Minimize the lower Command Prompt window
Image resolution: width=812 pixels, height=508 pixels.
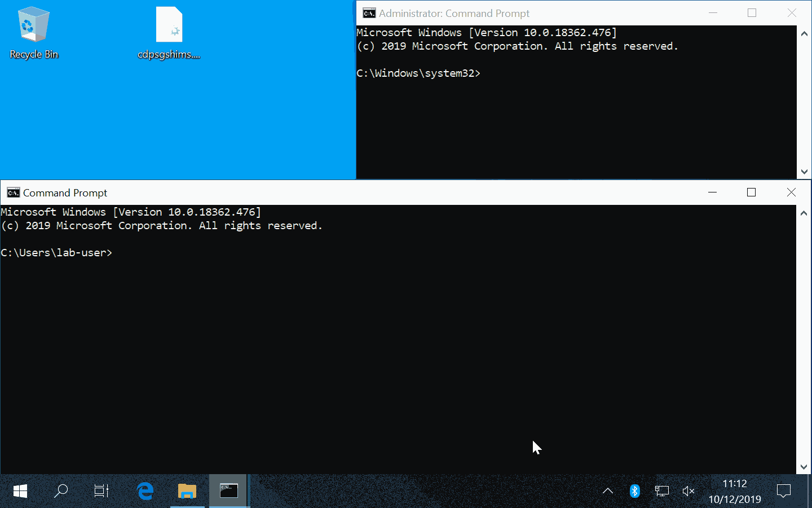point(713,192)
